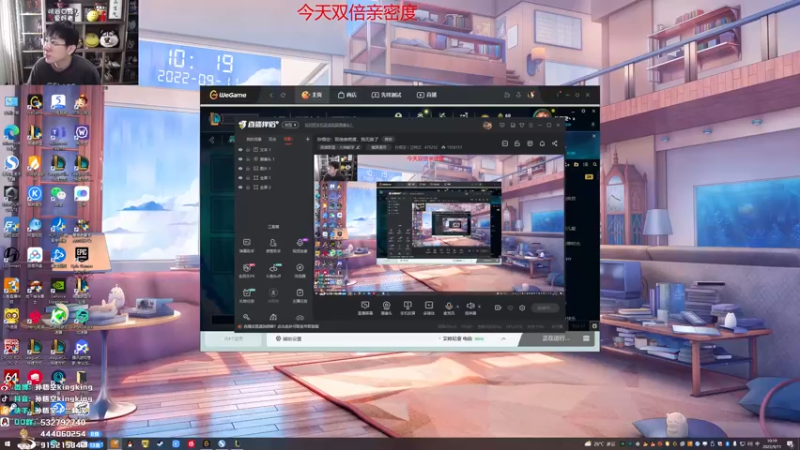The image size is (800, 450).
Task: Toggle visibility of 摄像头 1 source
Action: coord(240,159)
